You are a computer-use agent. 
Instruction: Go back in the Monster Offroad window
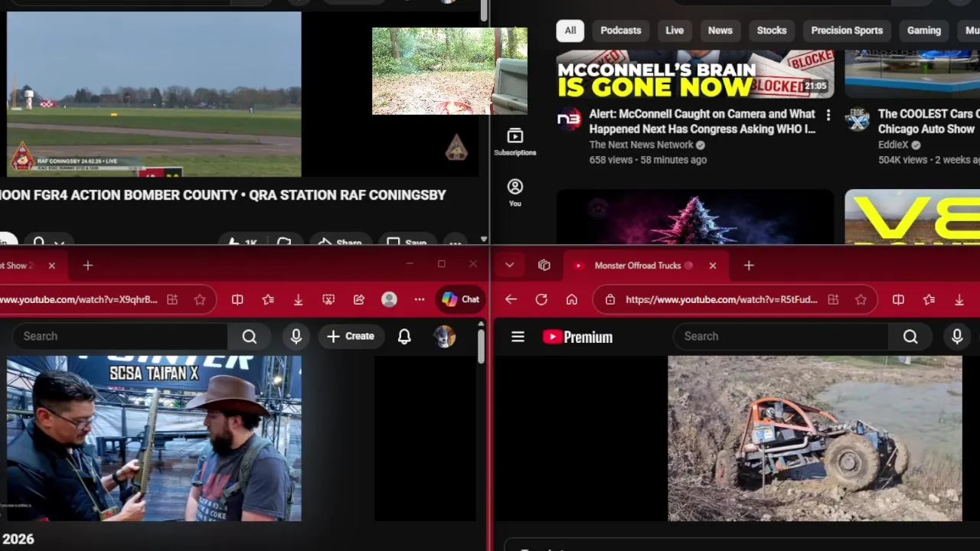tap(511, 300)
